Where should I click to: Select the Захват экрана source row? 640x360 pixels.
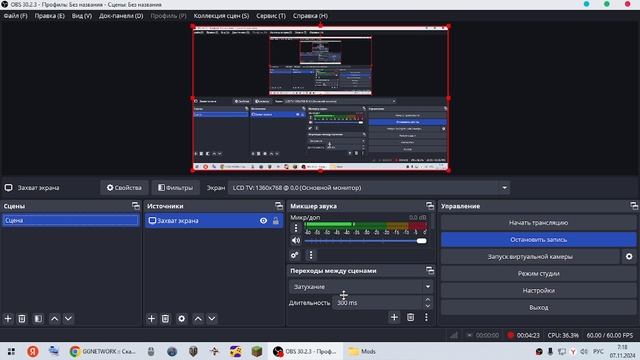(x=214, y=220)
